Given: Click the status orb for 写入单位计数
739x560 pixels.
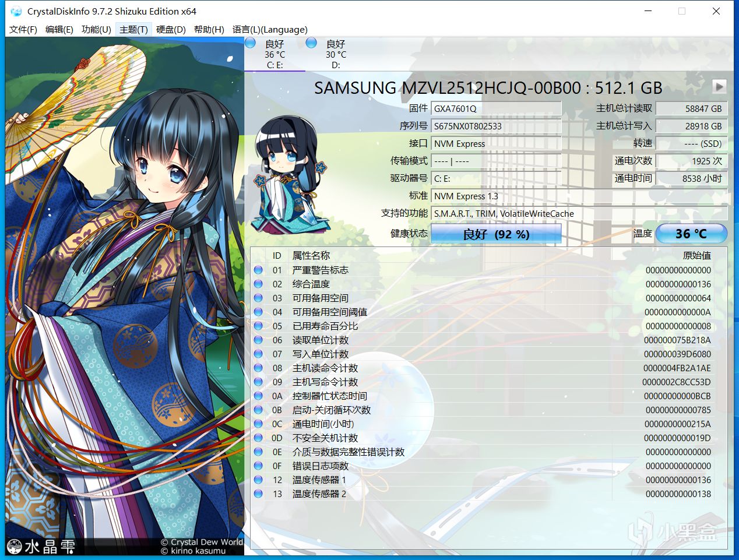Looking at the screenshot, I should tap(258, 354).
